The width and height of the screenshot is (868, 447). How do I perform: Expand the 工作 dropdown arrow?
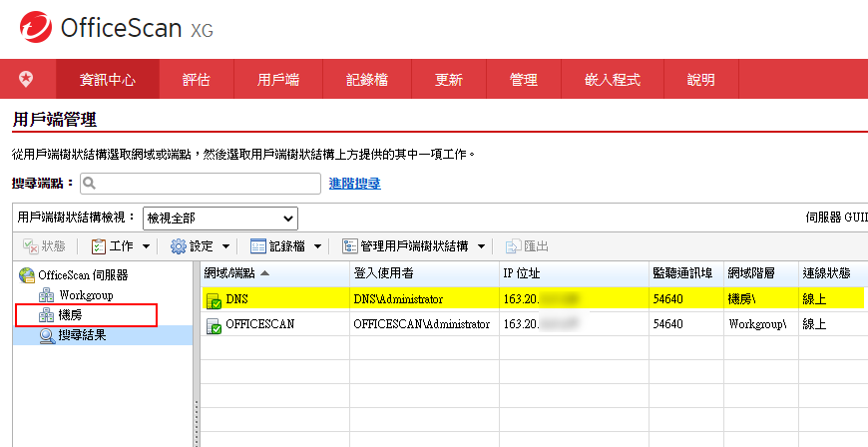pyautogui.click(x=146, y=246)
